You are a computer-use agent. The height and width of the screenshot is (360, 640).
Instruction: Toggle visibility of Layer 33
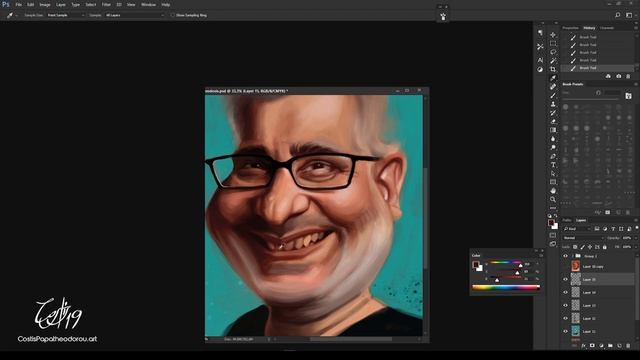point(565,305)
